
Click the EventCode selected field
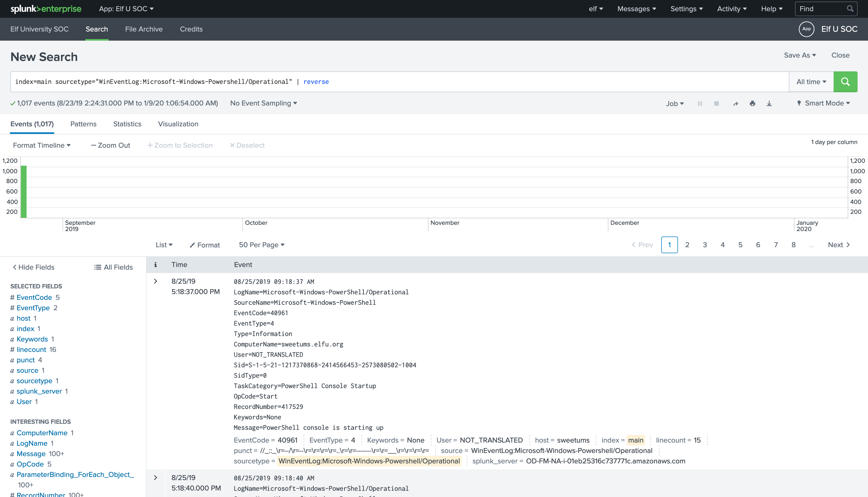click(34, 297)
